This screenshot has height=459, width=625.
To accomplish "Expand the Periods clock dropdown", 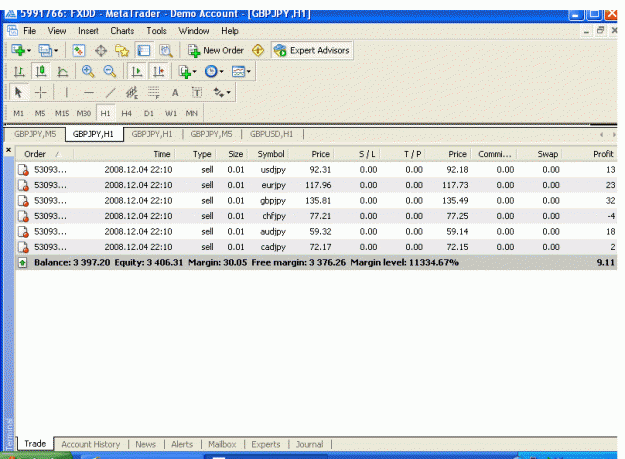I will (221, 72).
